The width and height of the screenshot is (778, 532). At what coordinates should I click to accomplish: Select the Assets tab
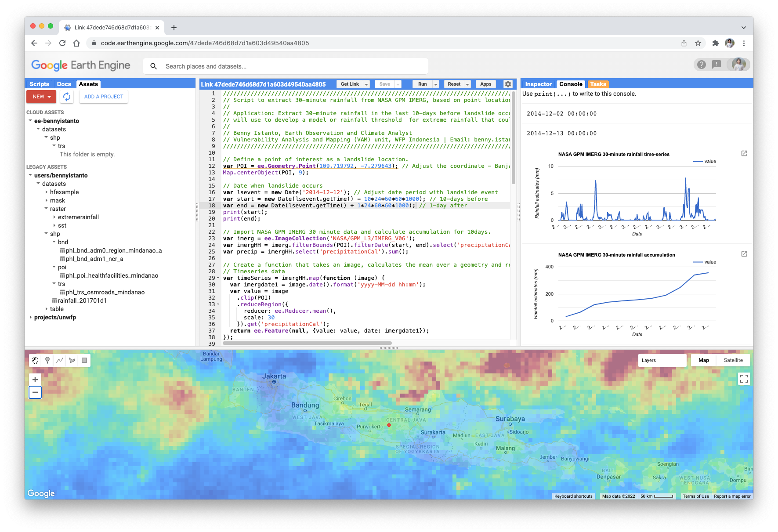pos(88,84)
